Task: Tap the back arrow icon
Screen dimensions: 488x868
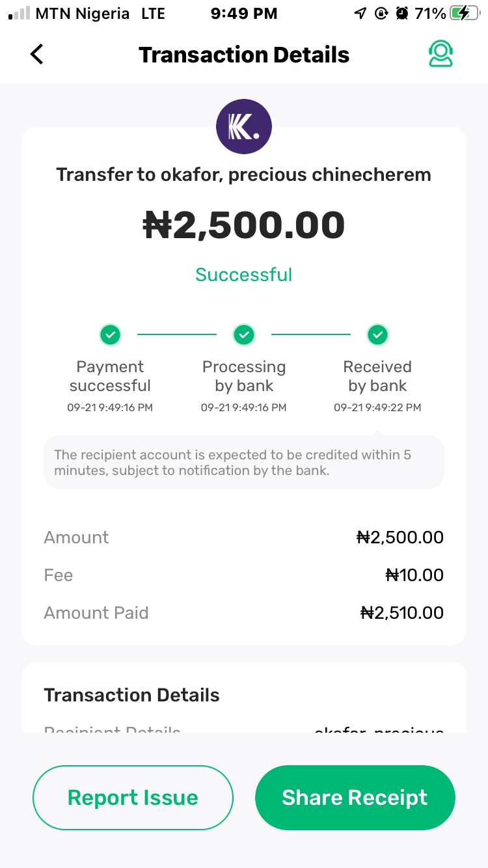Action: 37,55
